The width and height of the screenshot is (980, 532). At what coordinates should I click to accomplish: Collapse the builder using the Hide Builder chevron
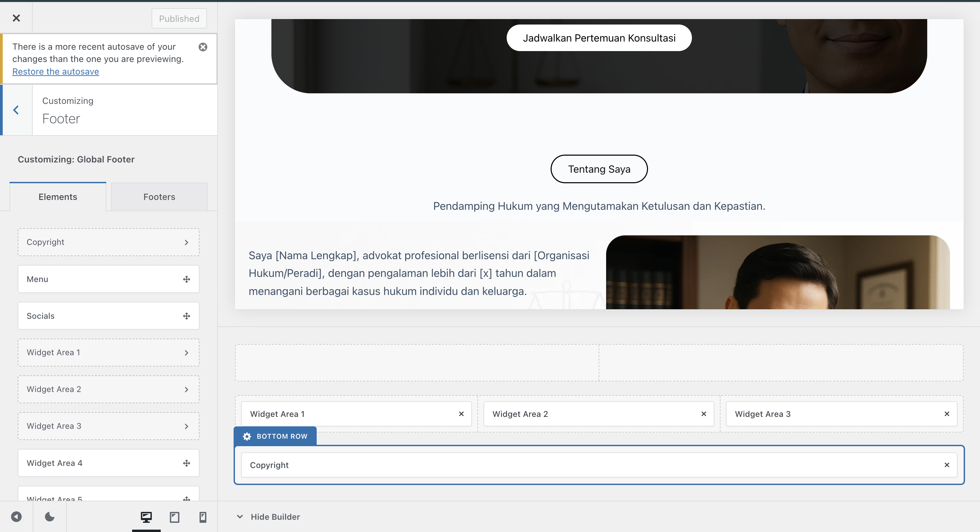coord(239,517)
